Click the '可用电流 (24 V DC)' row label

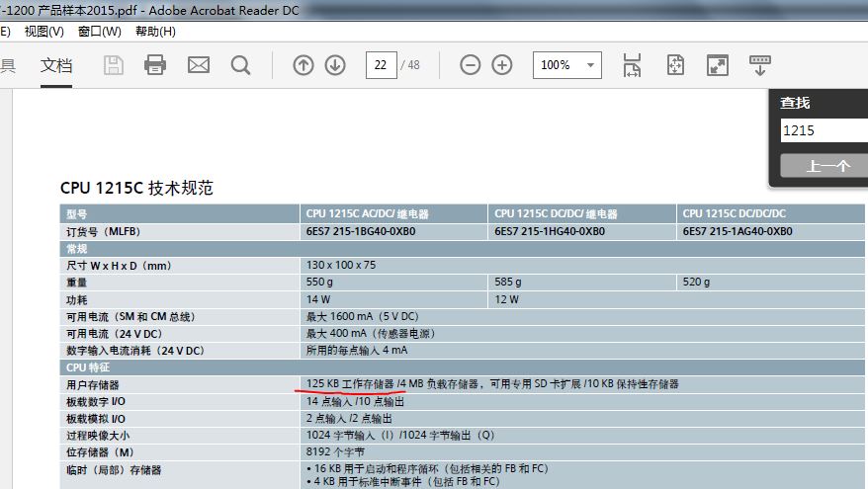(114, 334)
